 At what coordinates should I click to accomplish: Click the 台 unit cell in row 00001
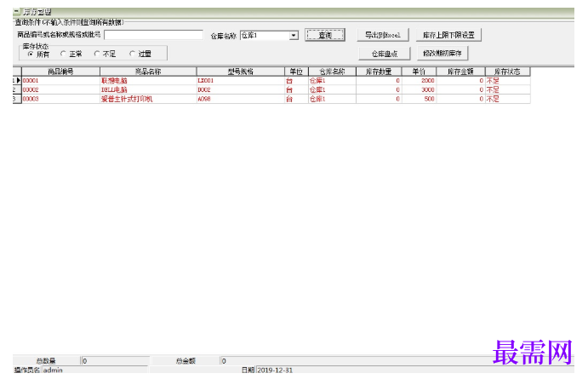coord(296,80)
